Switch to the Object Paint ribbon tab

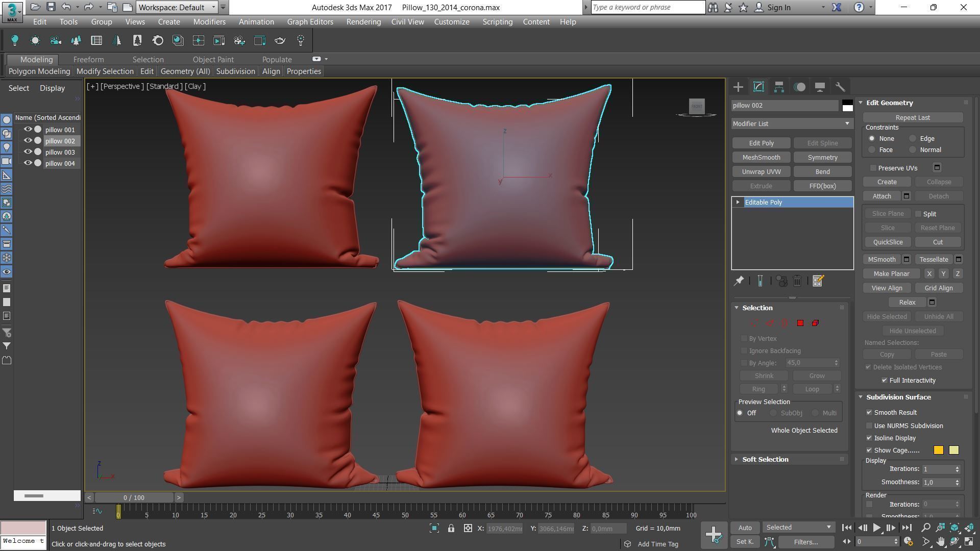(213, 60)
